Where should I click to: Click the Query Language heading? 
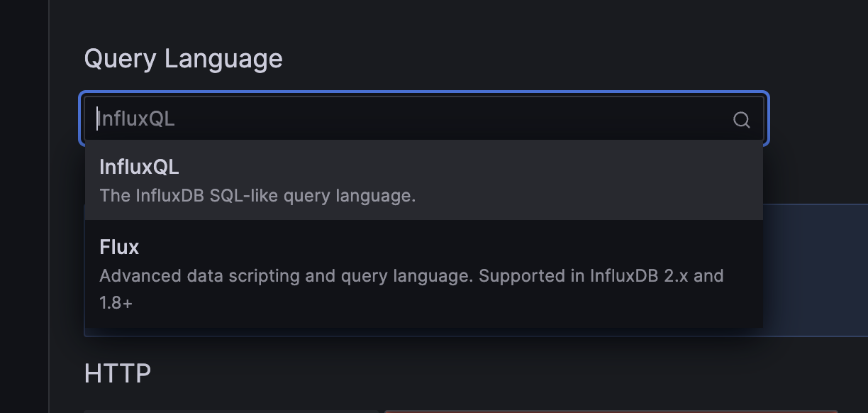point(183,58)
